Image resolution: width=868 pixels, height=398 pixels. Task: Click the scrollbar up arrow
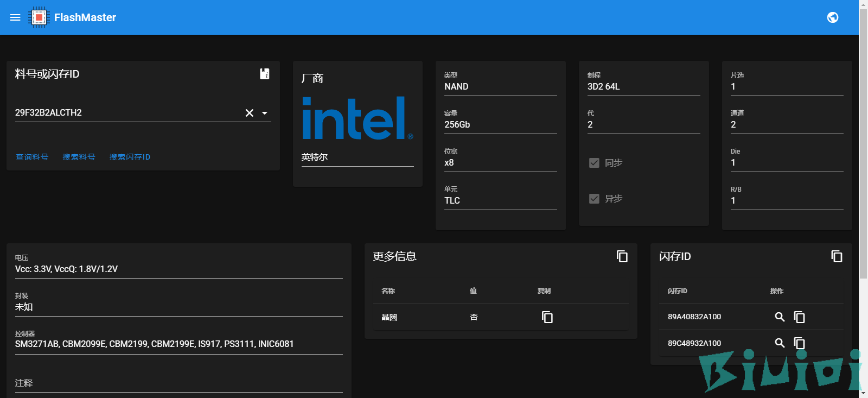coord(863,4)
